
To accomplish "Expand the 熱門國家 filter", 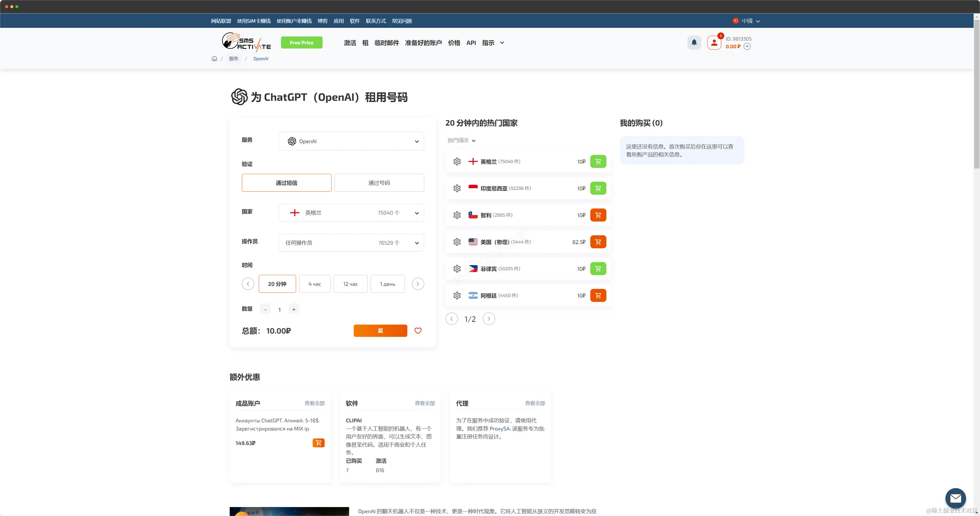I will coord(461,140).
